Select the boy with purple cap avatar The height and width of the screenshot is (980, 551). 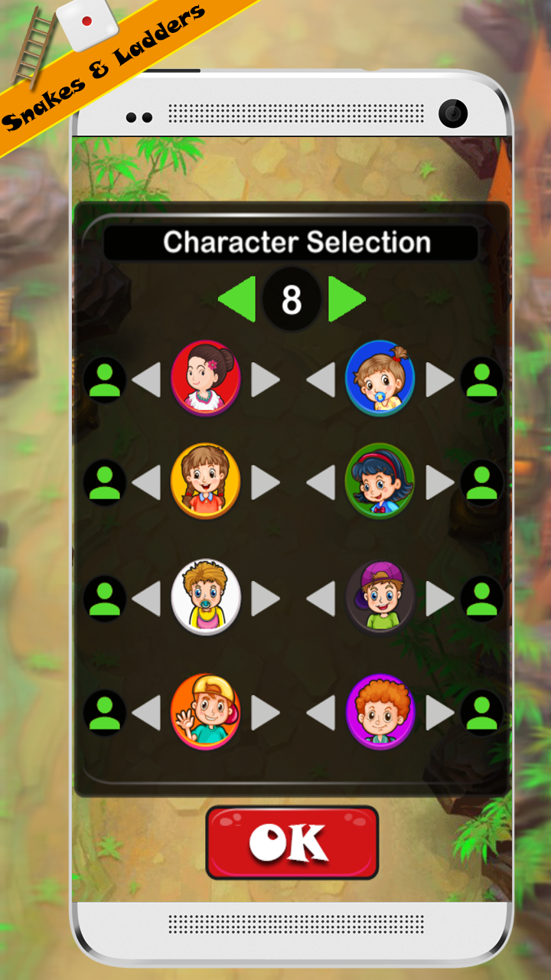click(380, 597)
